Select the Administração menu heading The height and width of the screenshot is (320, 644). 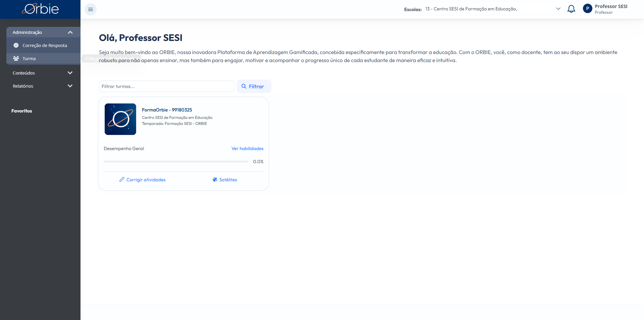tap(27, 32)
